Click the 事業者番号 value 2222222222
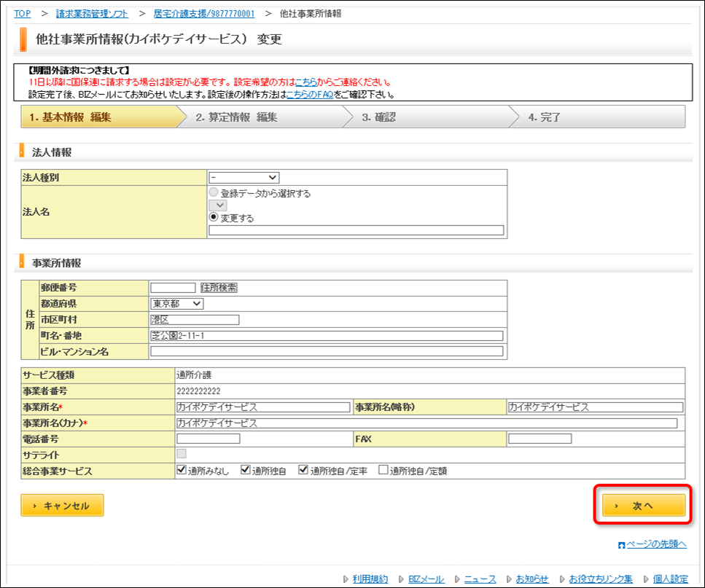Image resolution: width=705 pixels, height=588 pixels. tap(198, 391)
